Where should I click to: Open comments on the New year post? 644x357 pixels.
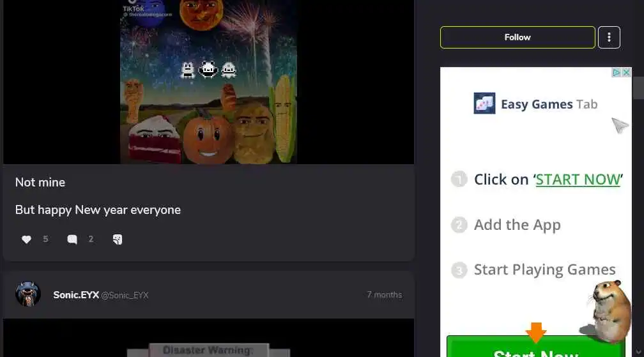[x=72, y=239]
